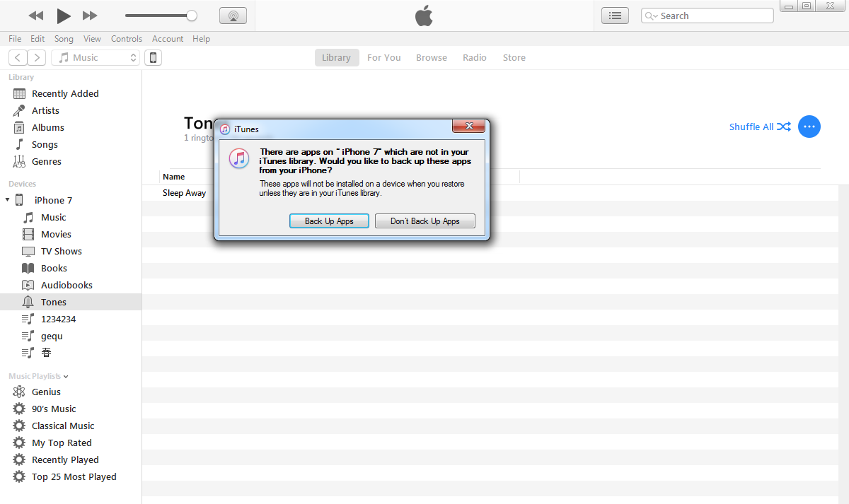Open the Music media type dropdown
Screen dimensions: 849x504
coord(96,58)
